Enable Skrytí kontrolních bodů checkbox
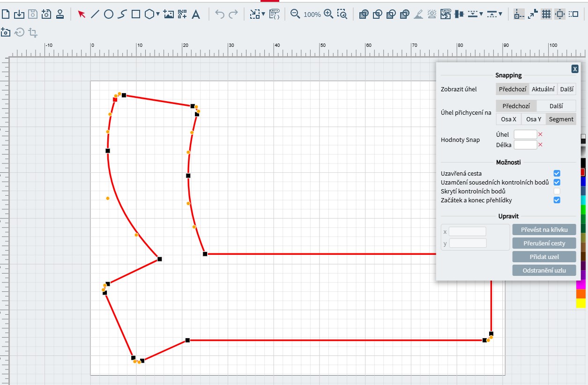Viewport: 588px width, 385px height. coord(557,191)
